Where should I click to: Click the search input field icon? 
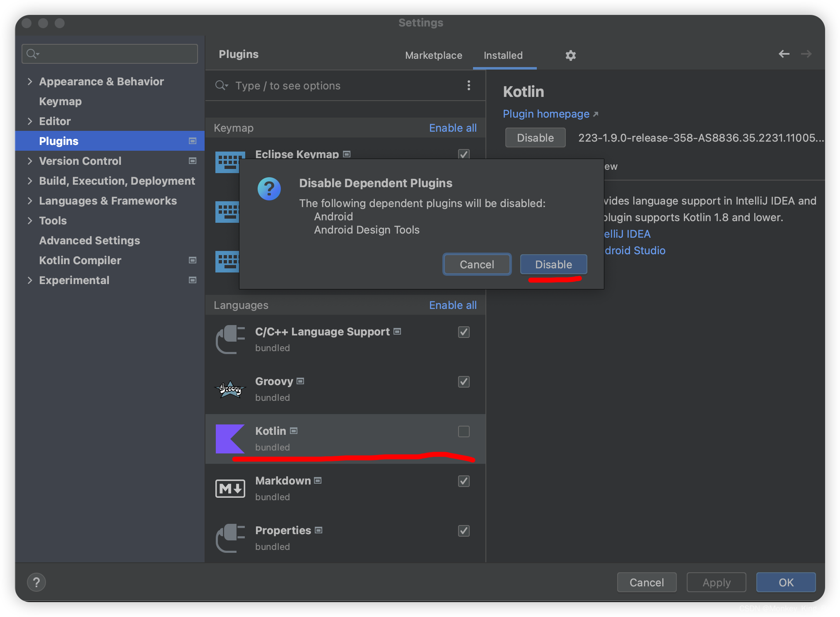click(x=33, y=54)
